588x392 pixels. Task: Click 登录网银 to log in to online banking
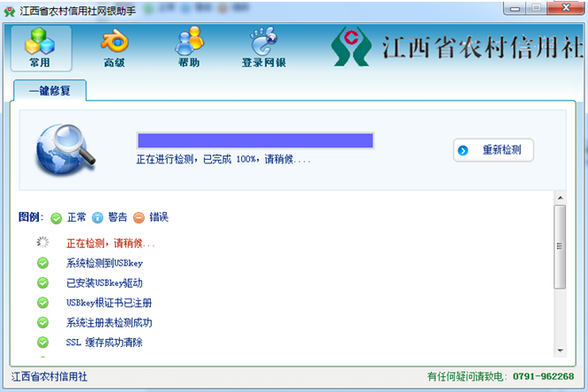coord(264,48)
